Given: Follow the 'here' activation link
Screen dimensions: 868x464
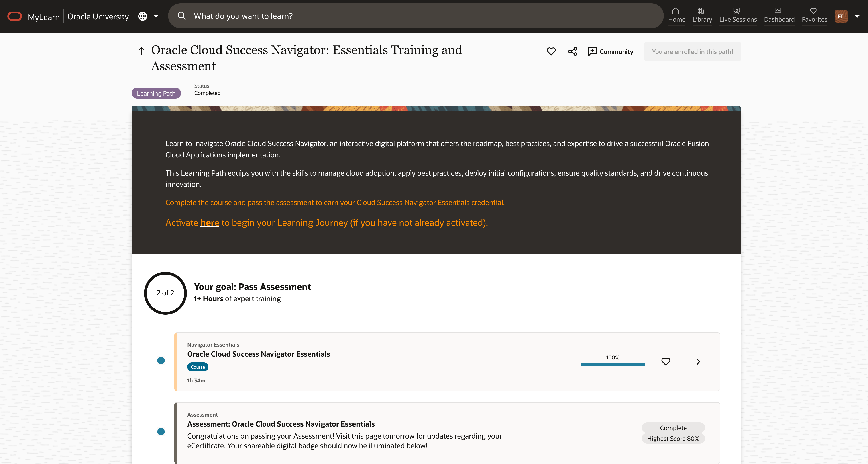Looking at the screenshot, I should pos(210,223).
